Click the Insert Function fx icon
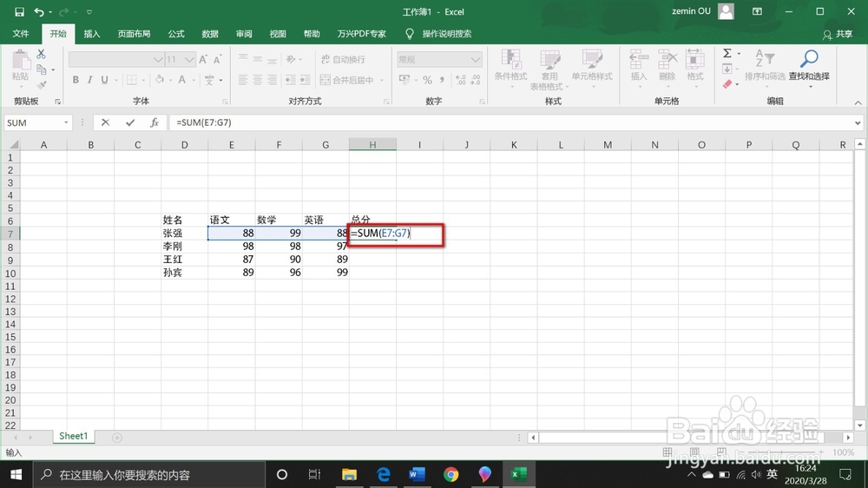 coord(155,122)
